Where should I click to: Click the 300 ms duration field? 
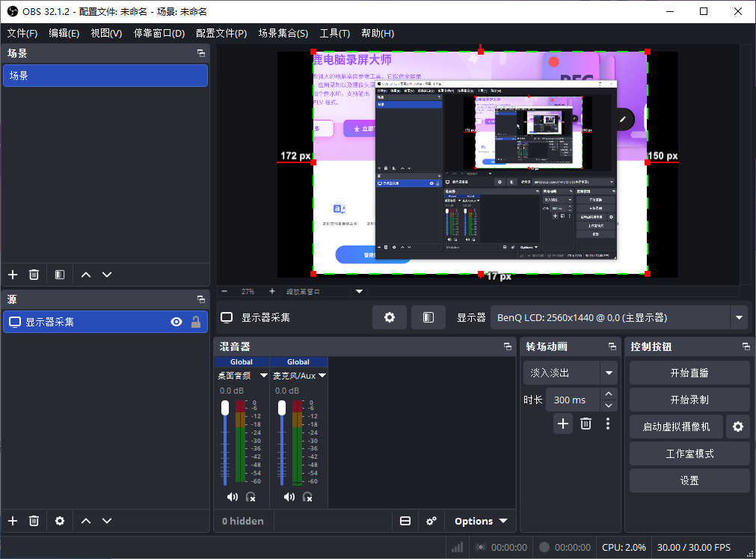[x=573, y=400]
